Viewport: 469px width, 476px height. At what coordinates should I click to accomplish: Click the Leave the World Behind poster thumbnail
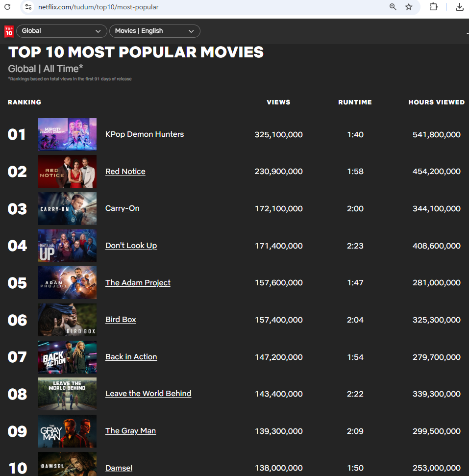(x=68, y=394)
